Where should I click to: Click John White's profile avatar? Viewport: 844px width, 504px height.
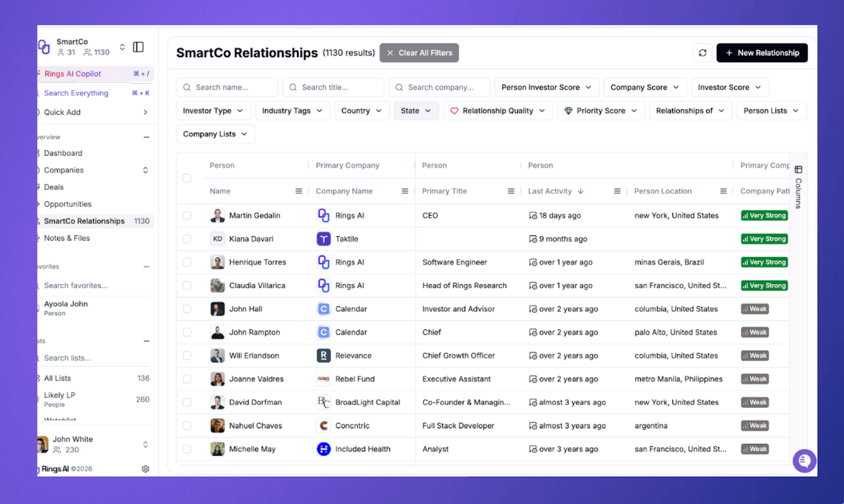(43, 444)
